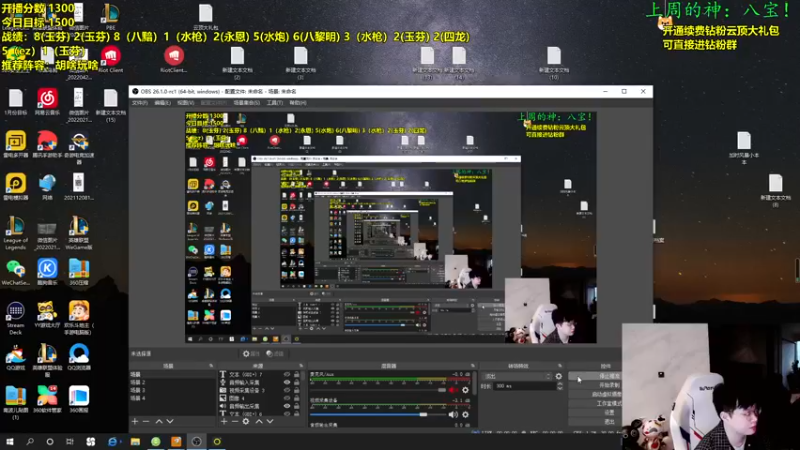Toggle visibility of 音频输入采集 source

tap(287, 382)
